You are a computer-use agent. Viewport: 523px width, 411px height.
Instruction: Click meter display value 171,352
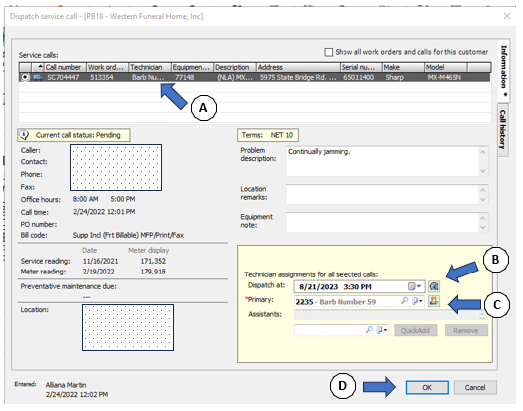click(x=153, y=261)
